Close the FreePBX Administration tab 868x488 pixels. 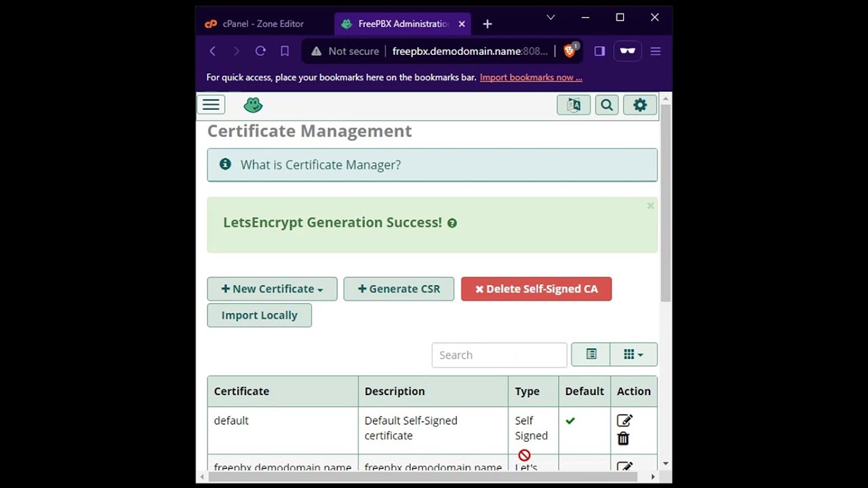click(x=462, y=24)
